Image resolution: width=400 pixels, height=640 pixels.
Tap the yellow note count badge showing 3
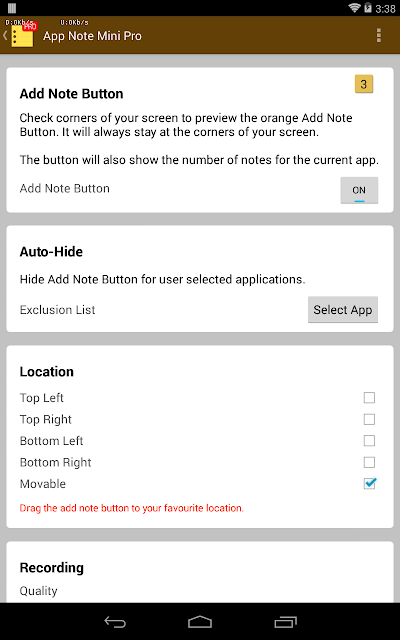point(364,84)
